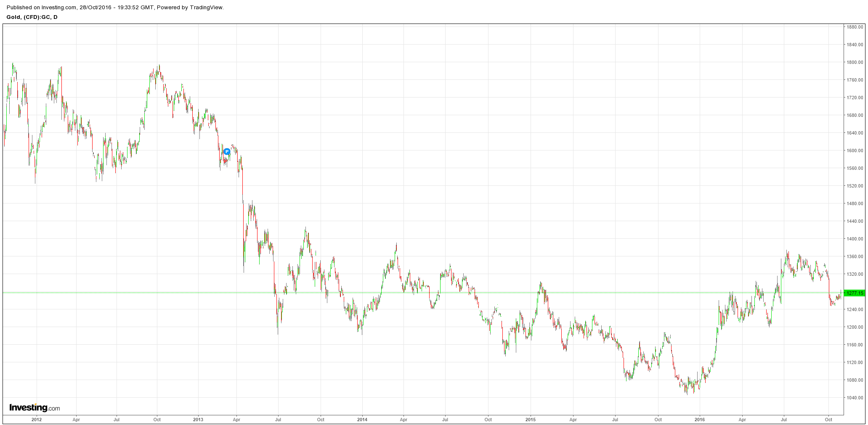Click the rightmost Oct label on the time axis
The image size is (868, 425).
[x=828, y=420]
